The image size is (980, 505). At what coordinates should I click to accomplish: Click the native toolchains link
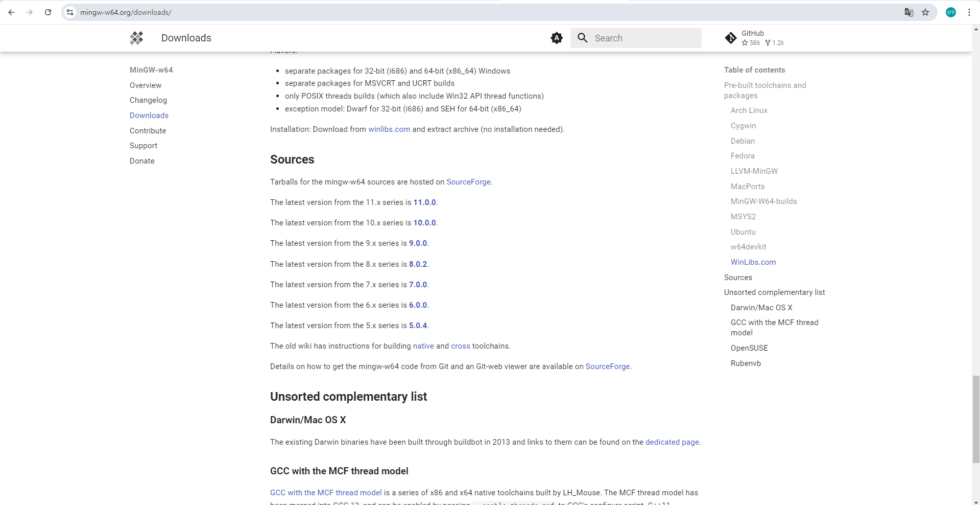point(423,346)
